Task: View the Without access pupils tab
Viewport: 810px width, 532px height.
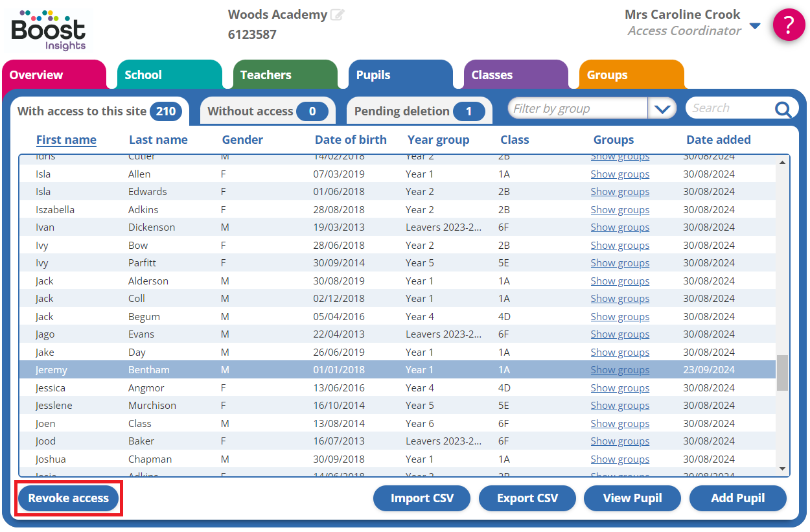Action: (267, 111)
